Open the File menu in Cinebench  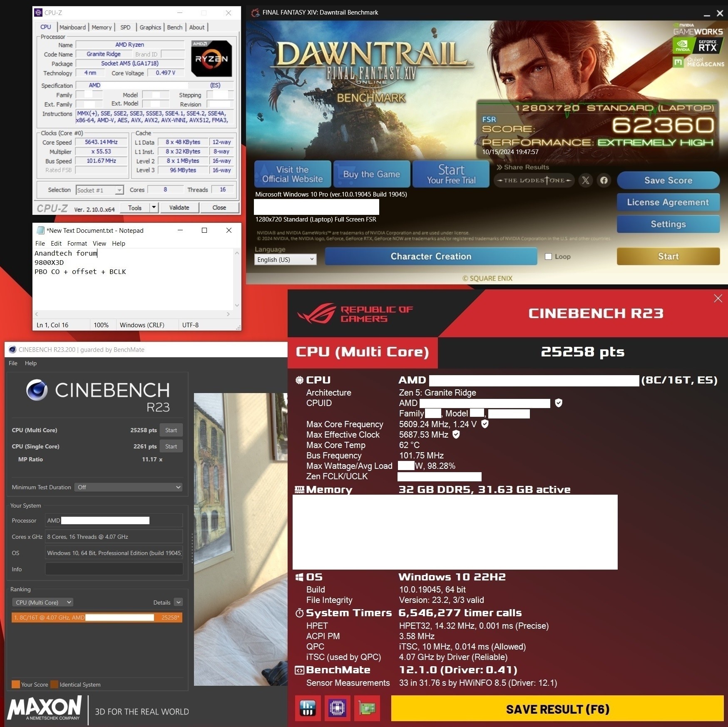[12, 363]
